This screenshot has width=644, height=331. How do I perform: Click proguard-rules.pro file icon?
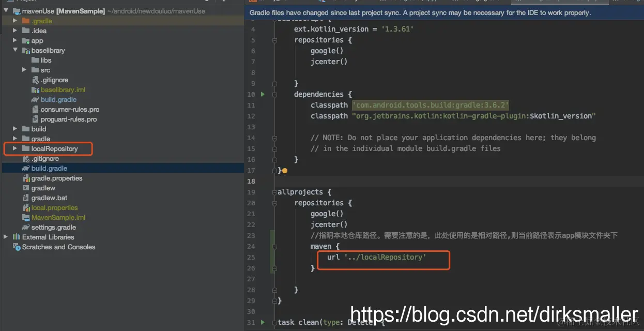tap(35, 119)
